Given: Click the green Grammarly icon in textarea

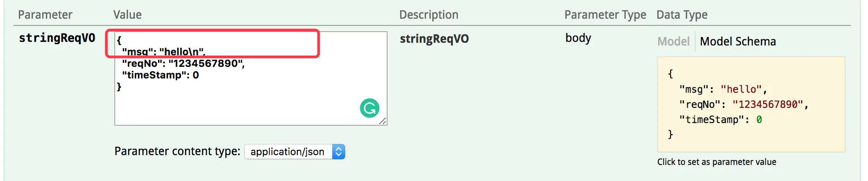Looking at the screenshot, I should (x=369, y=108).
